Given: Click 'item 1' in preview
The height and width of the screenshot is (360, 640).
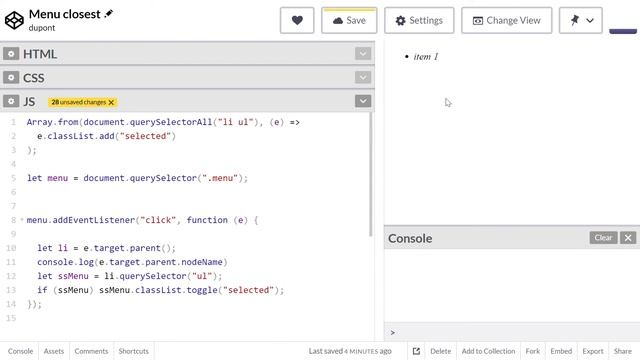Looking at the screenshot, I should 426,56.
